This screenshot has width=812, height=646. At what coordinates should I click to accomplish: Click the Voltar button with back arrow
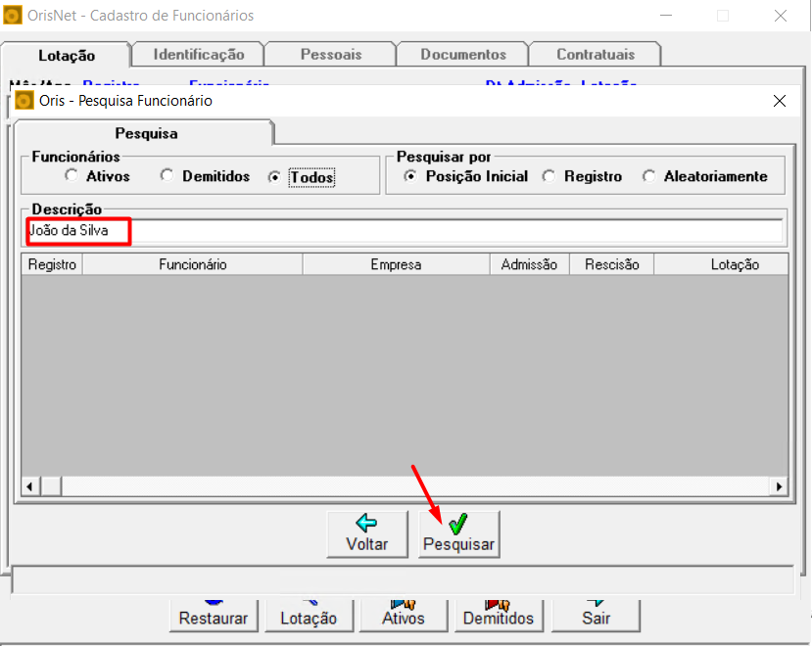(x=367, y=533)
